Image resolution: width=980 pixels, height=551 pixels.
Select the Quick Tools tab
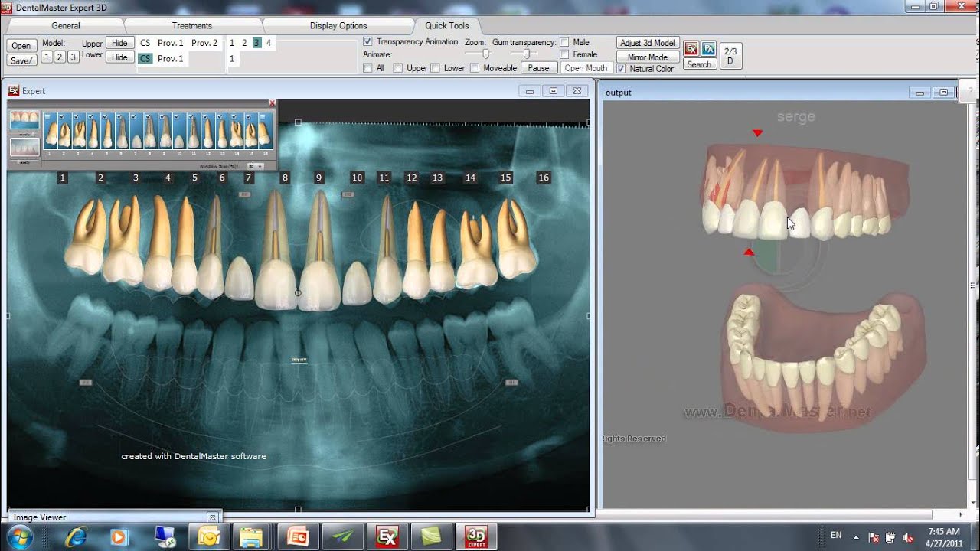click(447, 25)
